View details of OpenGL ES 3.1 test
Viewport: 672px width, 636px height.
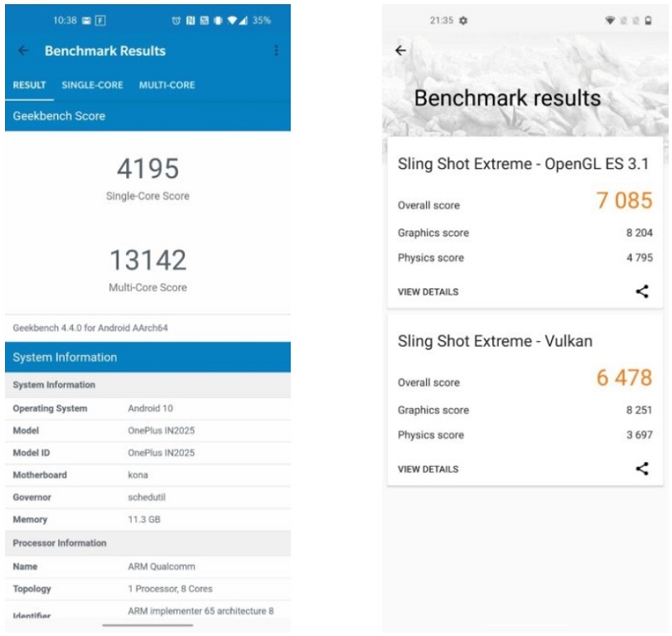pos(428,292)
